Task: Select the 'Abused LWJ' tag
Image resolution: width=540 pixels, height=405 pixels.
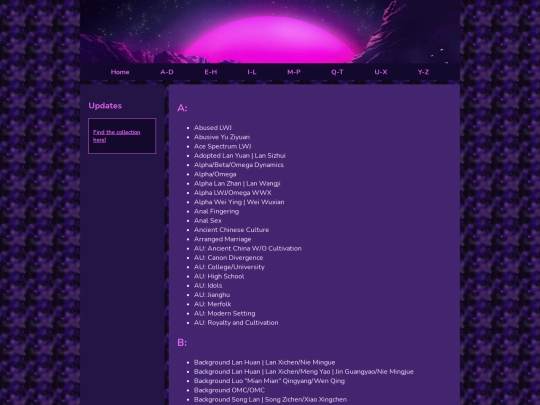Action: click(x=213, y=128)
